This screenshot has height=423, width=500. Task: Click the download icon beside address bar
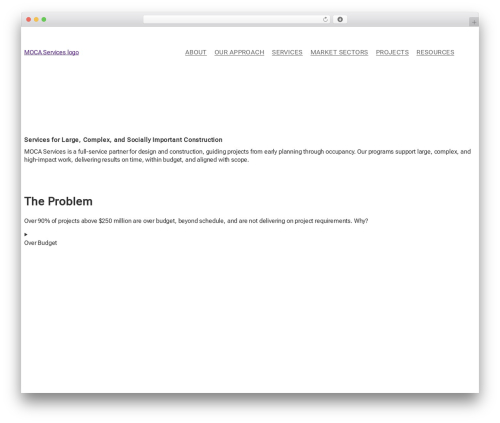pos(340,19)
